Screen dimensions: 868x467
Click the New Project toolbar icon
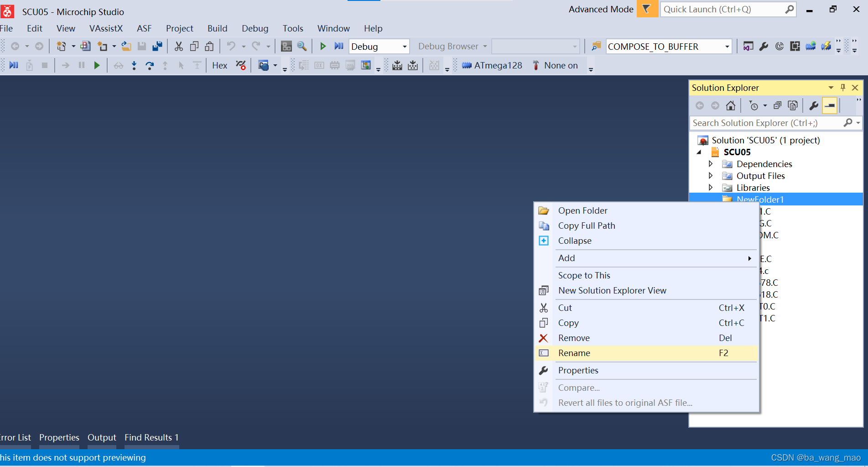(61, 46)
